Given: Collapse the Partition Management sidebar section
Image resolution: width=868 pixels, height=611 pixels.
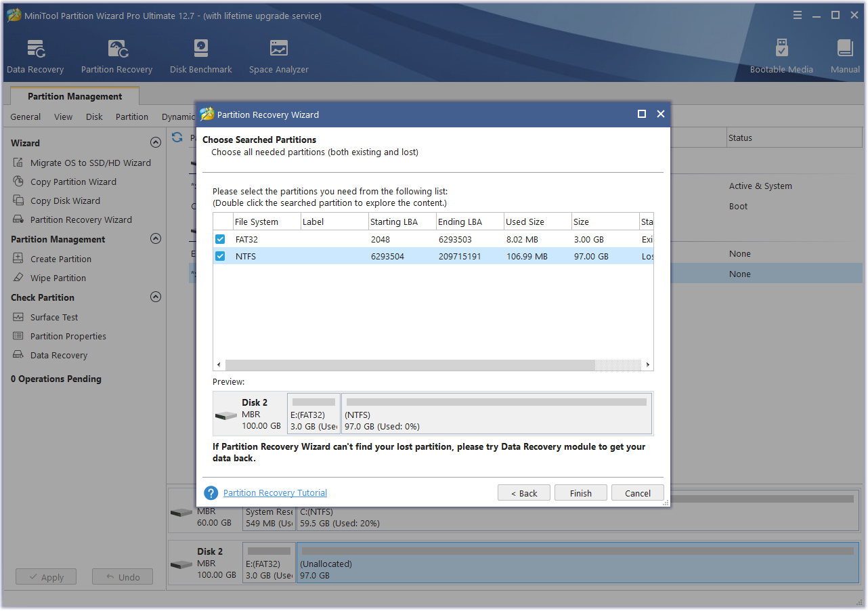Looking at the screenshot, I should (156, 239).
